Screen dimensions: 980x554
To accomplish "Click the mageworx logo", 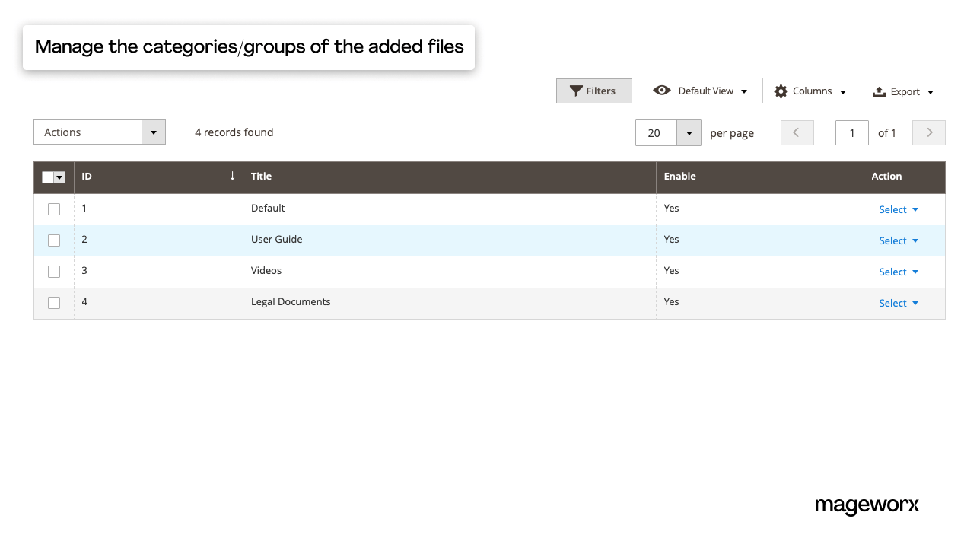I will pos(867,505).
